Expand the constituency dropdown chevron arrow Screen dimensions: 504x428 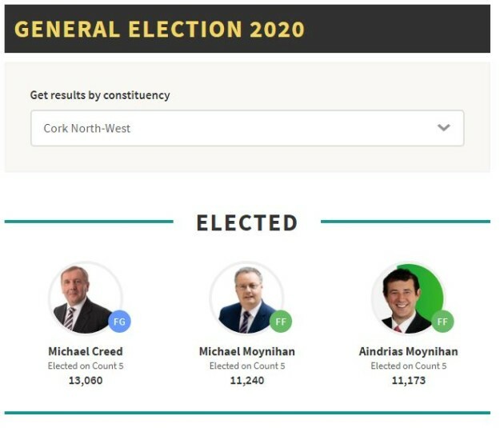(443, 128)
